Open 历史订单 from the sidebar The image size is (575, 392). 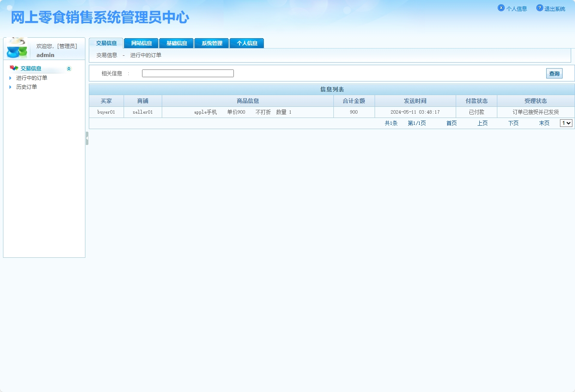[26, 87]
